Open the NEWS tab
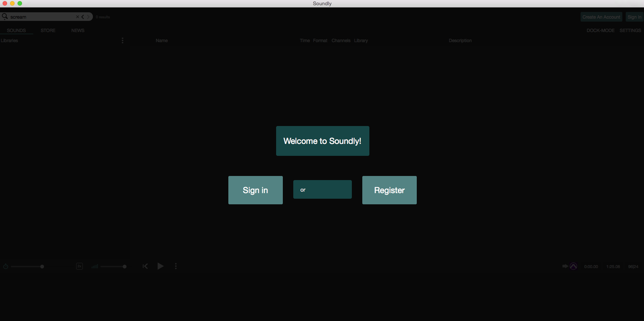This screenshot has height=321, width=644. point(78,31)
